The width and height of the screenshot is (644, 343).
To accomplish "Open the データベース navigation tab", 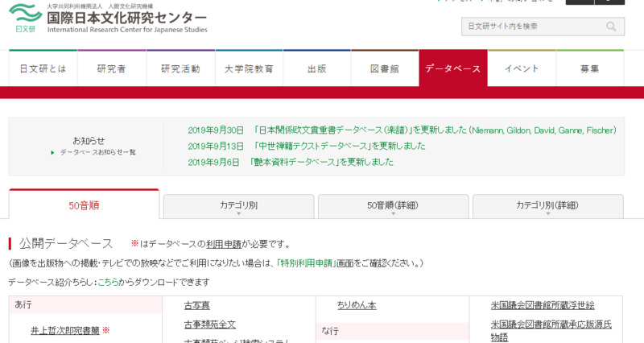I will point(452,69).
